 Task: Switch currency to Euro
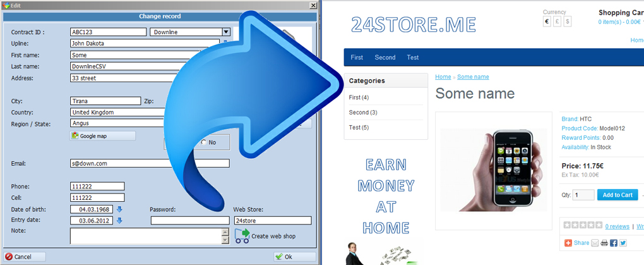547,22
